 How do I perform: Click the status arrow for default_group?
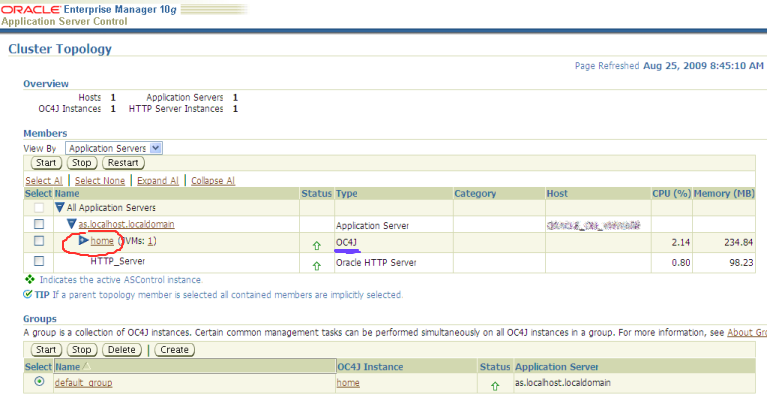pos(495,386)
